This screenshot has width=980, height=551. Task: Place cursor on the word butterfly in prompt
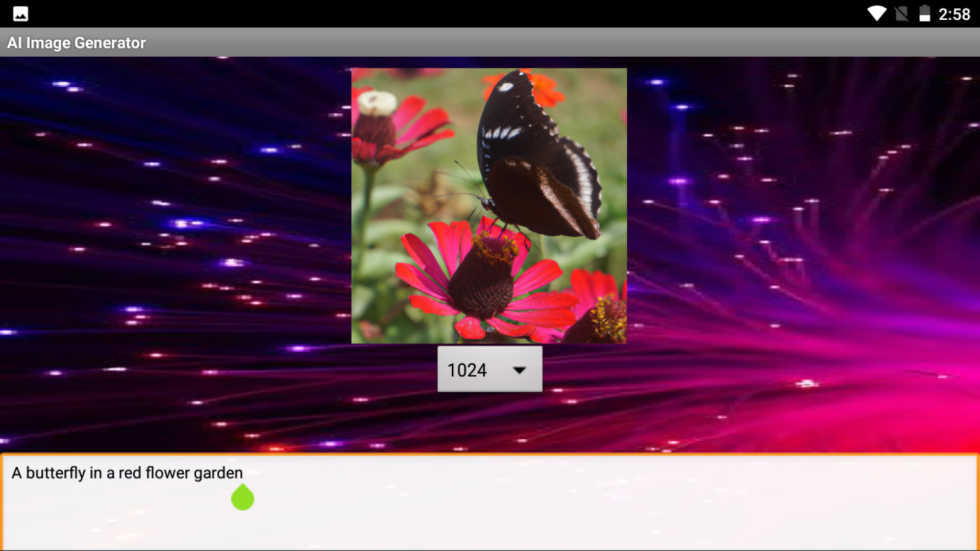click(56, 473)
